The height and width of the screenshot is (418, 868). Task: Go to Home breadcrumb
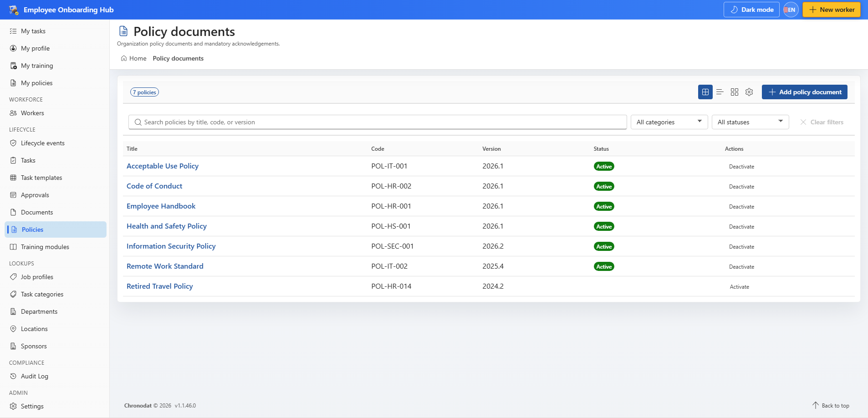tap(134, 58)
